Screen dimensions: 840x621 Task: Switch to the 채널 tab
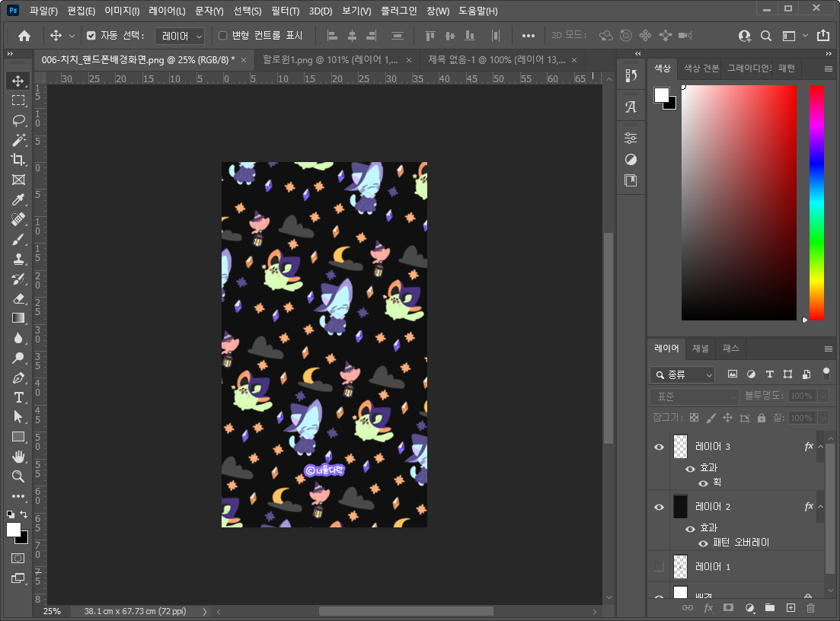pos(700,349)
